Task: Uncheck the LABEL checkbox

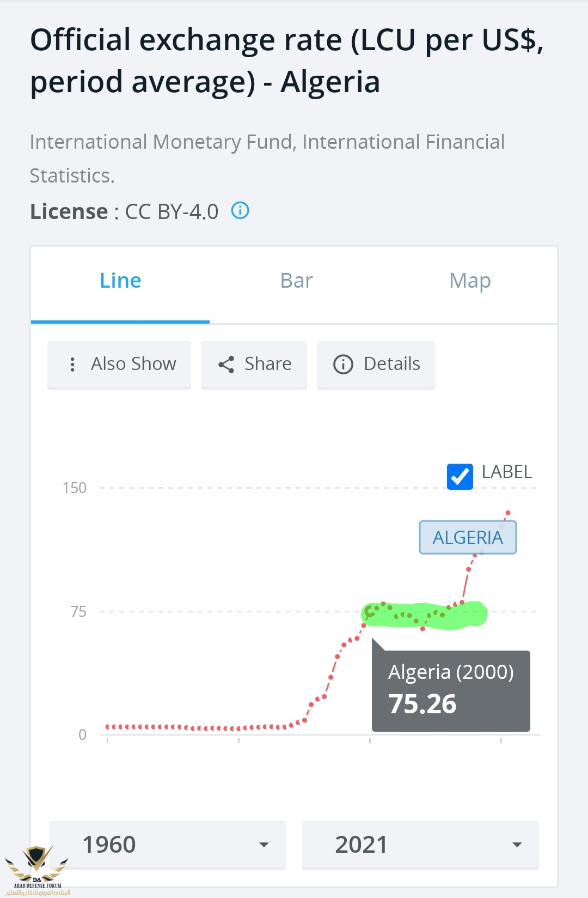Action: click(x=460, y=477)
